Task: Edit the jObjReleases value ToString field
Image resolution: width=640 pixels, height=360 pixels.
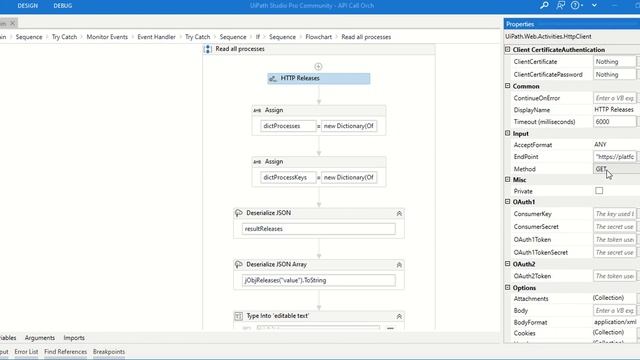Action: click(x=319, y=280)
